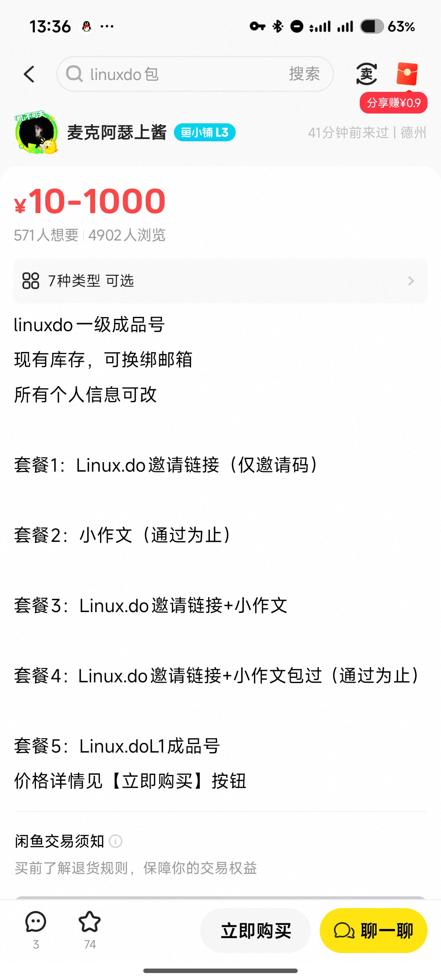The width and height of the screenshot is (441, 980).
Task: Open seller name 麦克阿瑟上酱
Action: pos(117,132)
